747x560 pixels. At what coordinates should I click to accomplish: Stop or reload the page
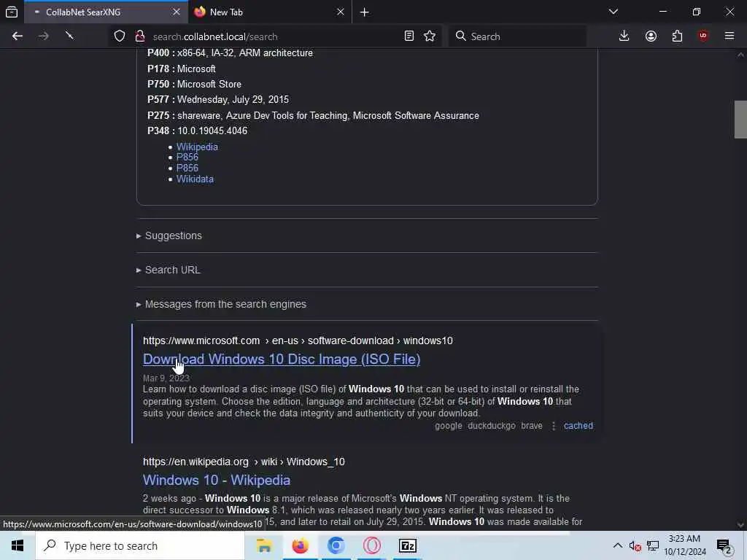pyautogui.click(x=69, y=36)
